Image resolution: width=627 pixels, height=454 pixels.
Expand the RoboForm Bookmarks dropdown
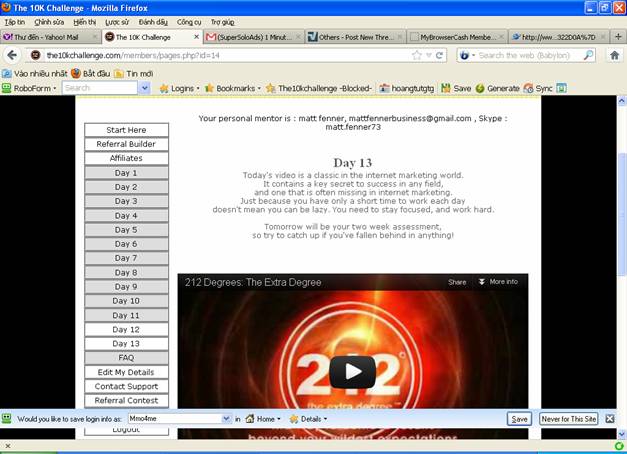click(x=236, y=88)
